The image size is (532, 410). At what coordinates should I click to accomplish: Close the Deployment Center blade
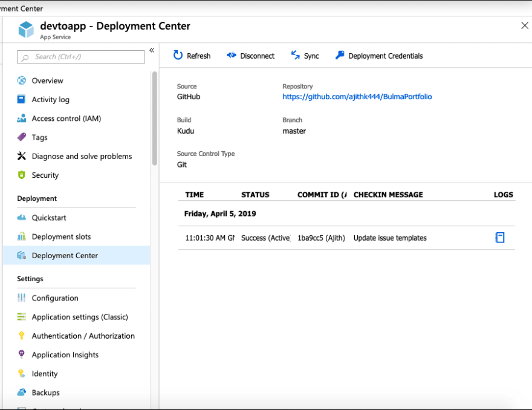pos(525,25)
